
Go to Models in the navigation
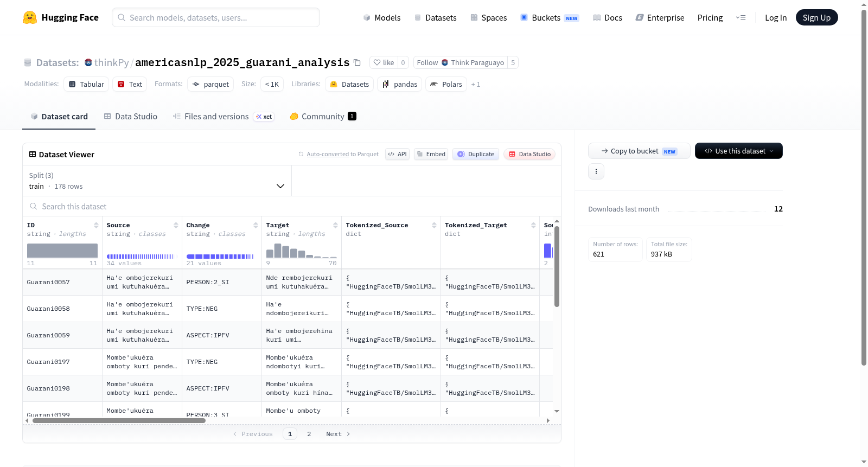point(382,17)
